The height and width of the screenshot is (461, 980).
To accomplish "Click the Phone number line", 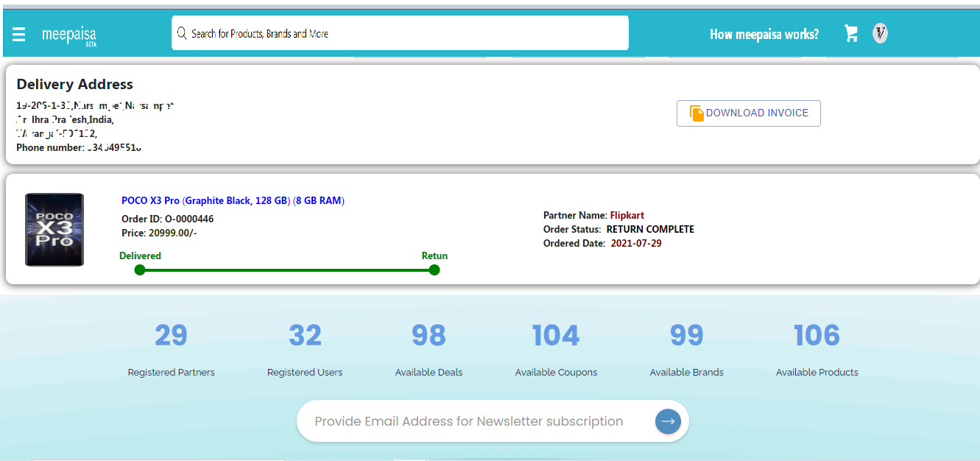I will 79,148.
